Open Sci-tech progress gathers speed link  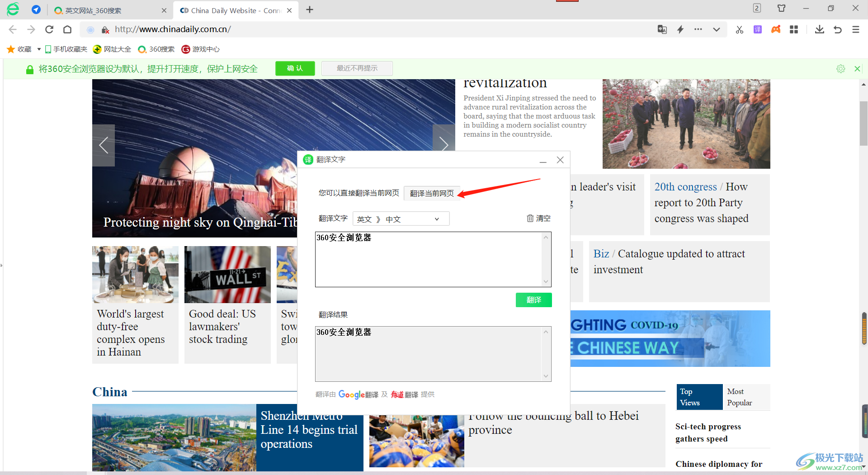point(708,432)
